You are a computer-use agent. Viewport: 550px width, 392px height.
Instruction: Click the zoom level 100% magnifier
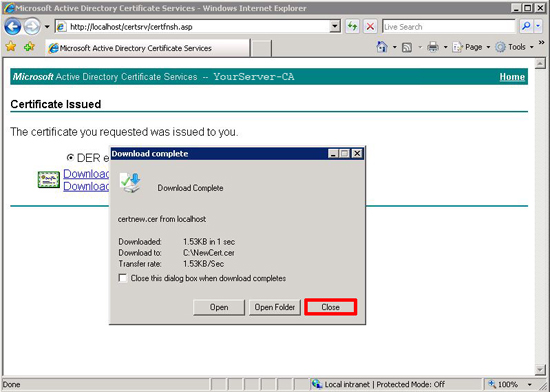492,384
